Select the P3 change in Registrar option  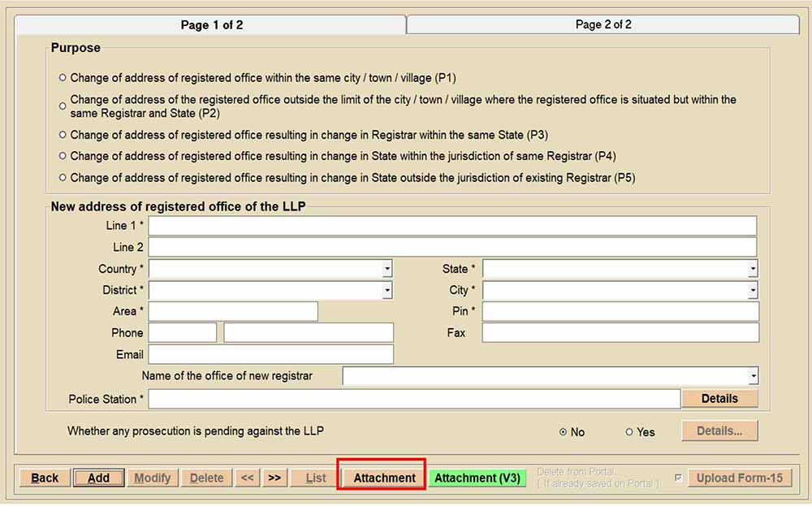point(63,135)
